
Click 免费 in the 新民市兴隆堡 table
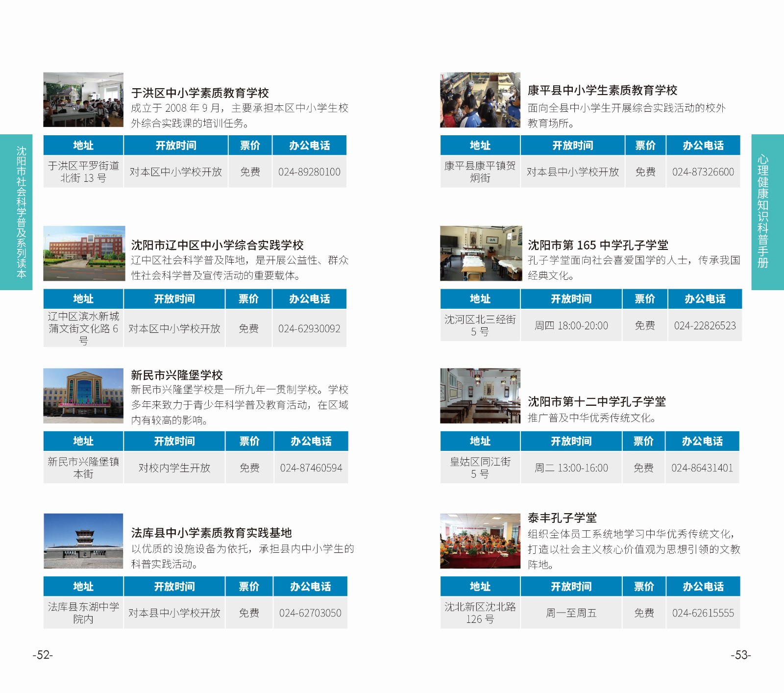[x=249, y=468]
